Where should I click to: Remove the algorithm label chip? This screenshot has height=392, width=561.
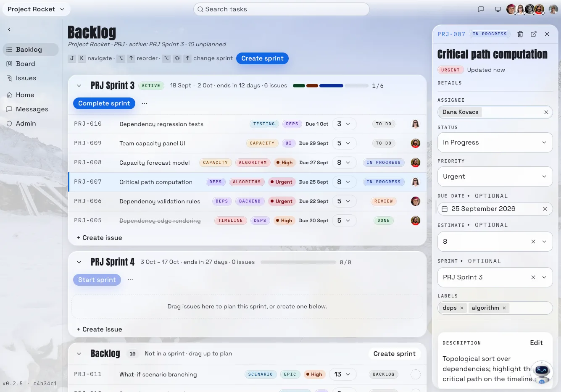tap(504, 308)
